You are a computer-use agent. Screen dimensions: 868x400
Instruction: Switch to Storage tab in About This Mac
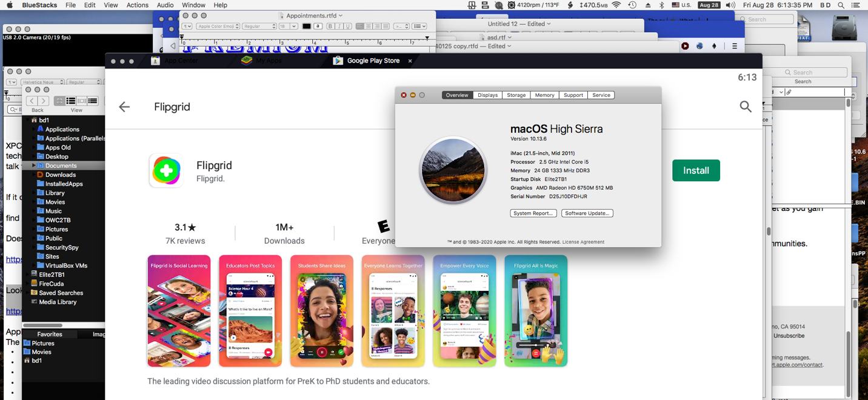point(516,95)
